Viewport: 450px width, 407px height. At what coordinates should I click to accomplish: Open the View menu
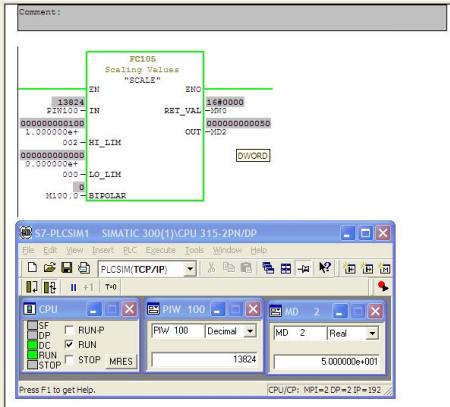click(x=74, y=250)
